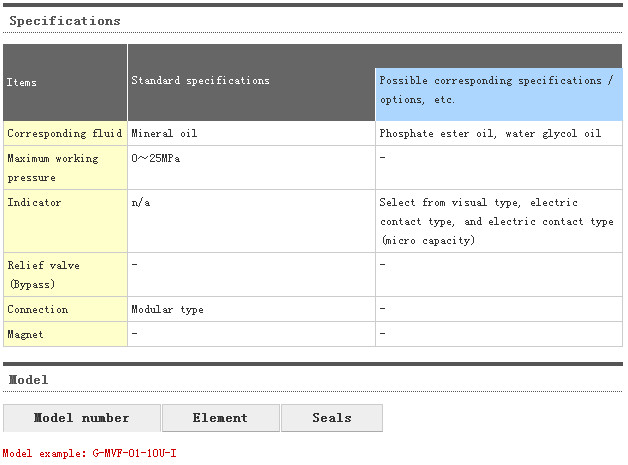Click the red Model example text
This screenshot has height=465, width=628.
(89, 453)
